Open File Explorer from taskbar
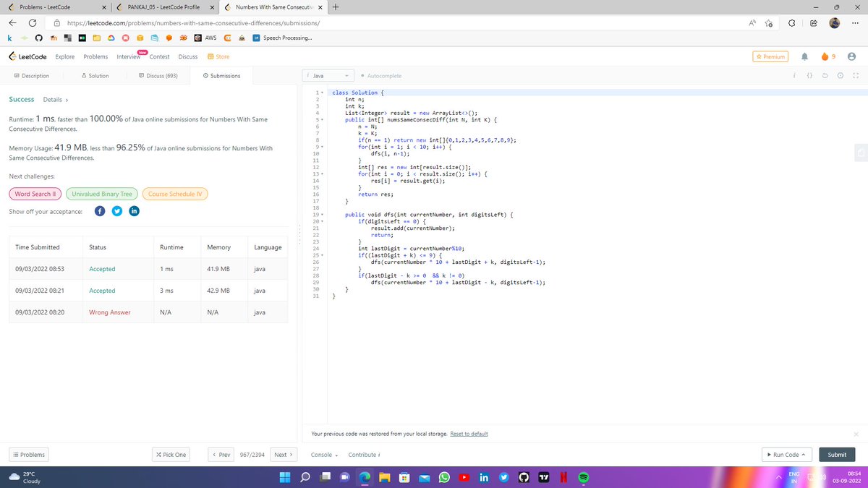868x488 pixels. [x=384, y=477]
